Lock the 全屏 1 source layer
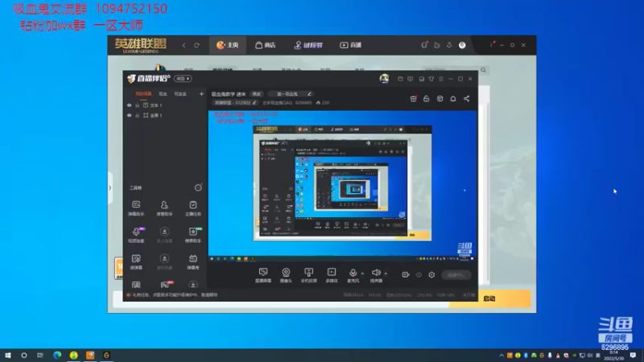This screenshot has height=362, width=644. [x=137, y=115]
